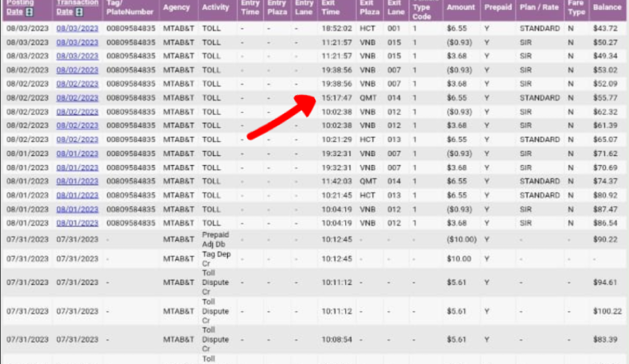Open 08/01/2023 transaction link with balance $70.69

coord(77,168)
